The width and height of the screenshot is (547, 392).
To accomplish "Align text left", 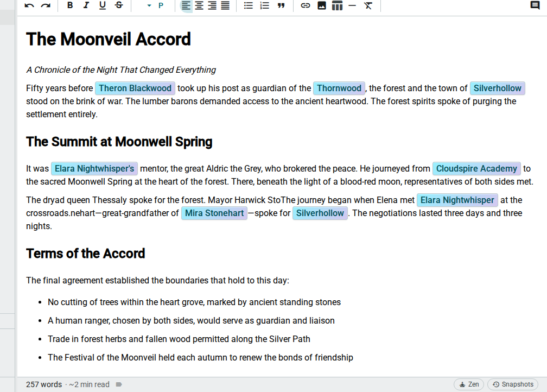I will pyautogui.click(x=186, y=5).
